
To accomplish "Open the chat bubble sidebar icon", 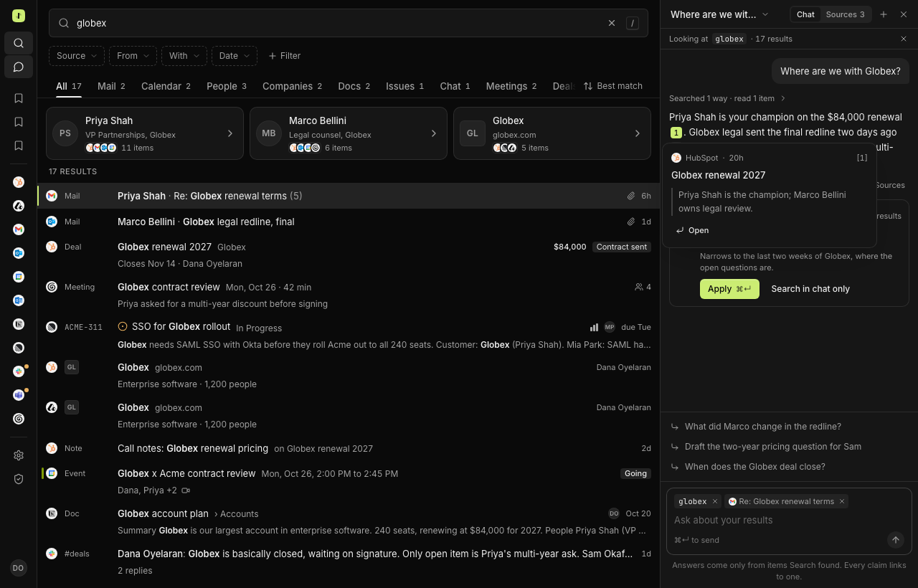I will coord(19,67).
